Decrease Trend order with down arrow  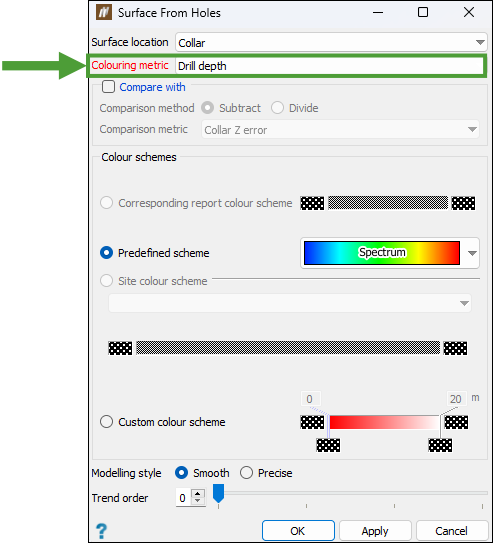pyautogui.click(x=197, y=501)
